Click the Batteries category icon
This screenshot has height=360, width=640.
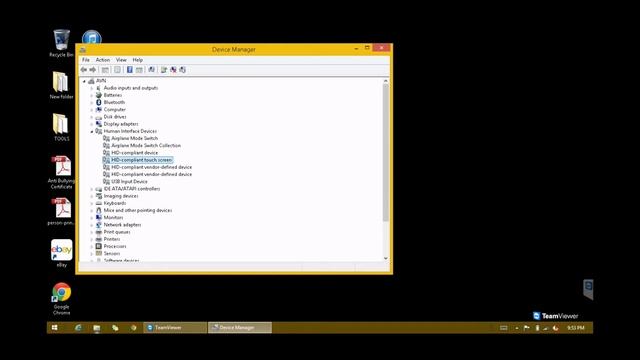click(99, 95)
